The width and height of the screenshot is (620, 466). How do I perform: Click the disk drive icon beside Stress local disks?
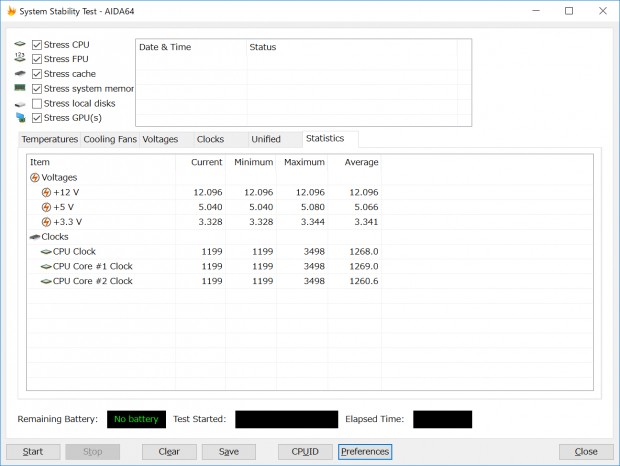(20, 104)
